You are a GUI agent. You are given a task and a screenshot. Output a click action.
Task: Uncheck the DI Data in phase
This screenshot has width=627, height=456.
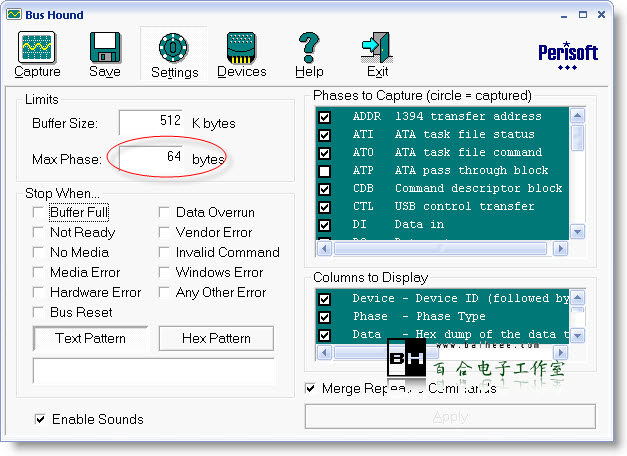pyautogui.click(x=325, y=225)
